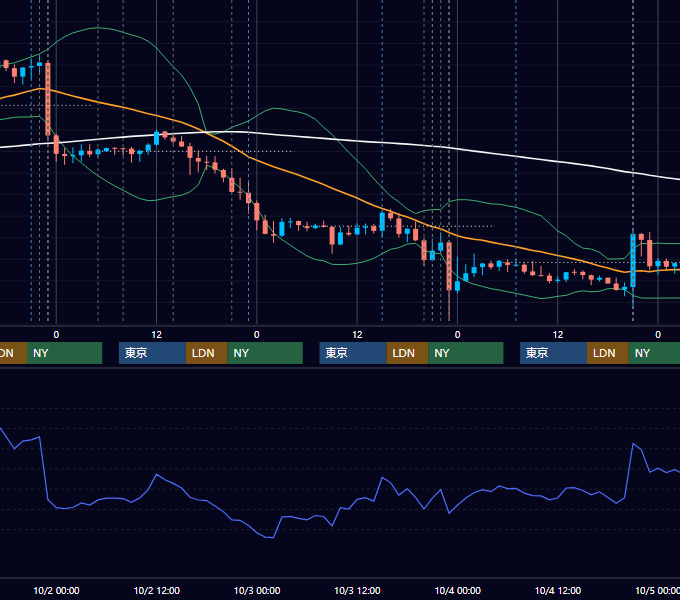The image size is (680, 600).
Task: Click the 10/3 00:00 time axis label
Action: (x=257, y=590)
